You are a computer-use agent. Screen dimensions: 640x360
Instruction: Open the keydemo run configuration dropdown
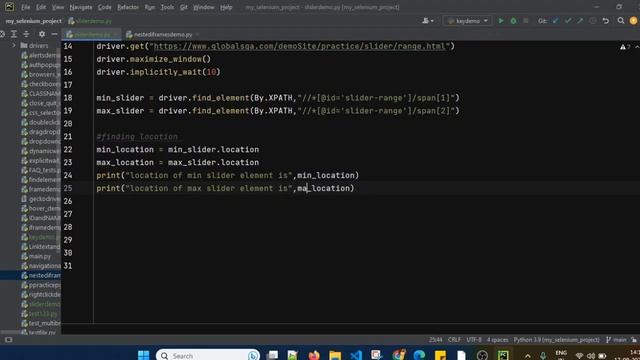click(x=467, y=21)
